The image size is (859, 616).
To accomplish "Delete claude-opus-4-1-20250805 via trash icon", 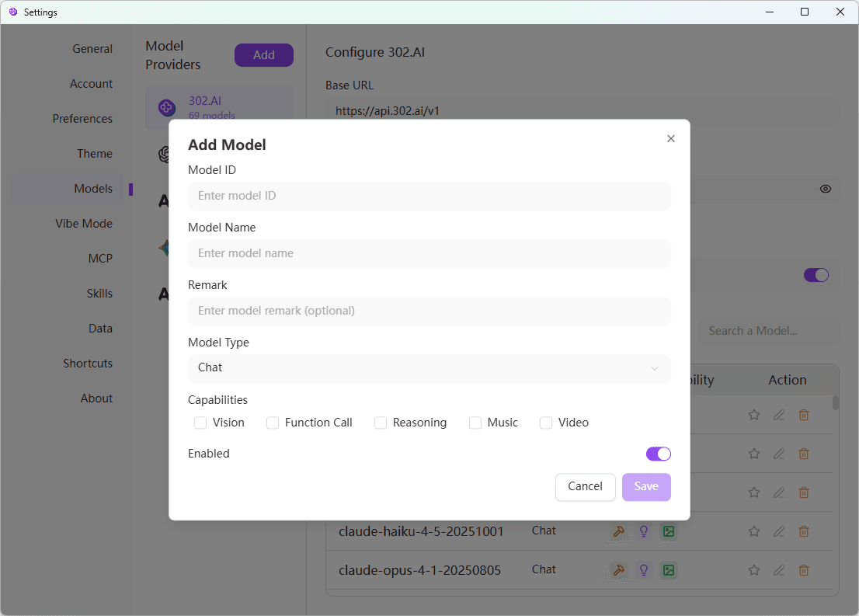I will point(804,570).
